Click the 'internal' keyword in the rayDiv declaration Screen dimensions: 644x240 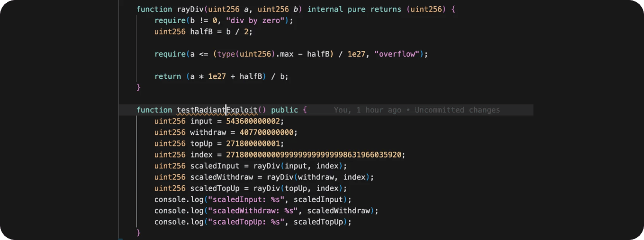pos(325,9)
